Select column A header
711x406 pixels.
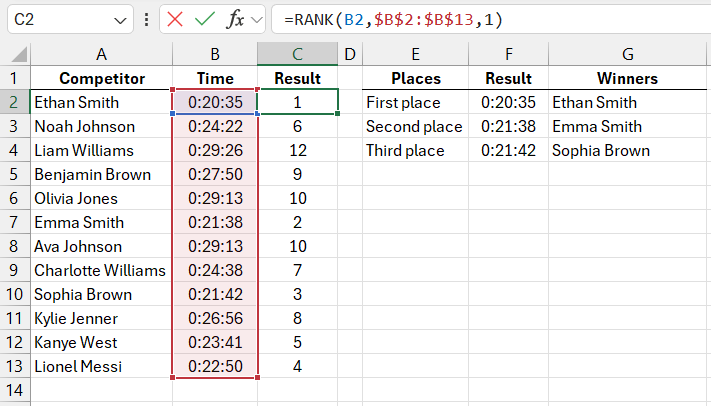[102, 54]
